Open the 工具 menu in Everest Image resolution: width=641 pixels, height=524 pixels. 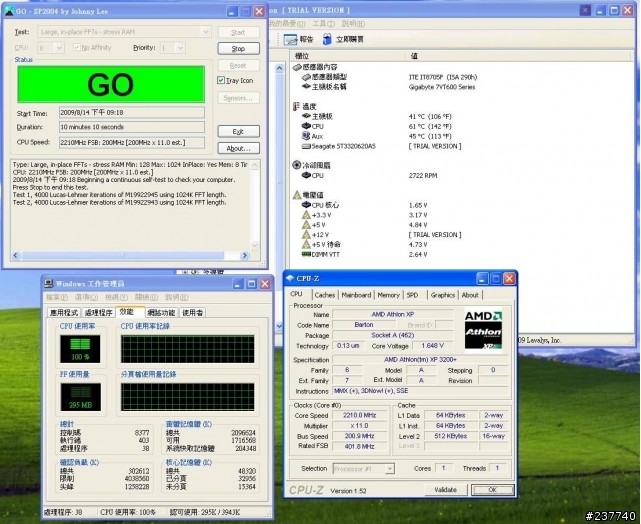(323, 24)
